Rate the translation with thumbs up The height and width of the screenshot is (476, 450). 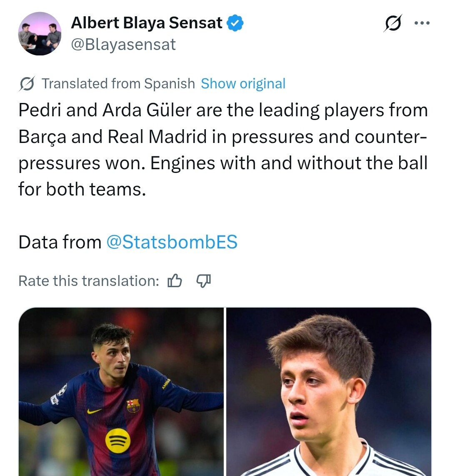pyautogui.click(x=175, y=281)
